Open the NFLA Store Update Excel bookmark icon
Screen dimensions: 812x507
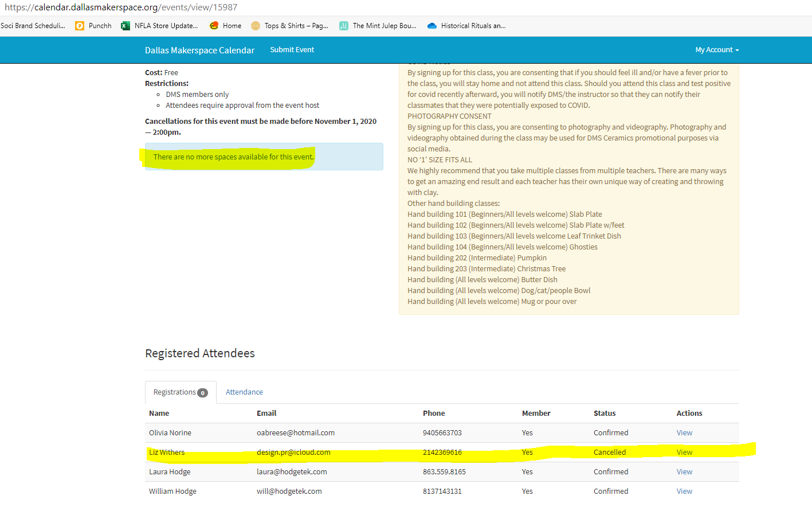click(x=125, y=26)
